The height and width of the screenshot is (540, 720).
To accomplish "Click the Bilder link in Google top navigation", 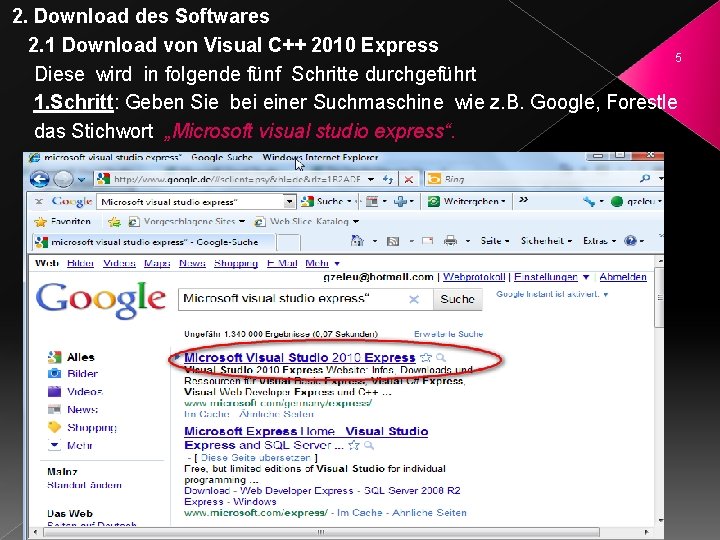I will point(80,263).
